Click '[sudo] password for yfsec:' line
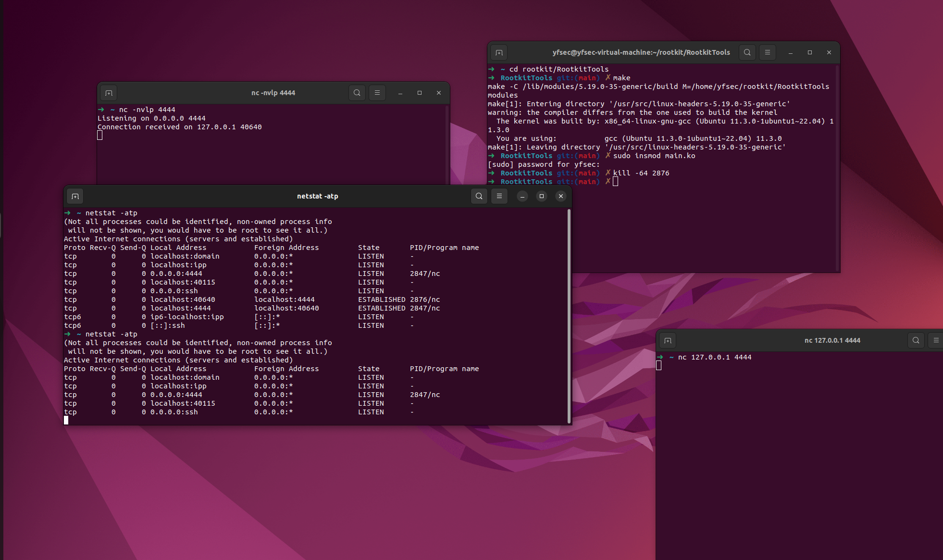 coord(544,164)
